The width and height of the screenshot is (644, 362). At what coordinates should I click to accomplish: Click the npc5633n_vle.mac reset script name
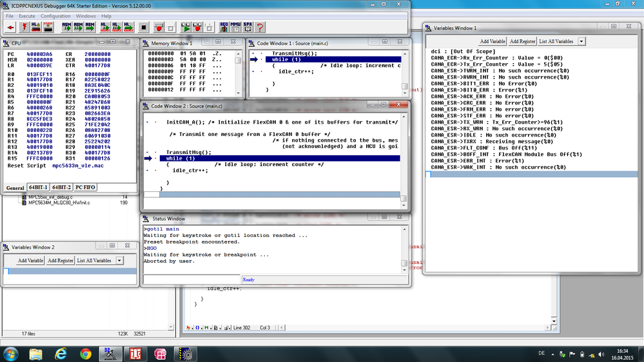click(78, 166)
